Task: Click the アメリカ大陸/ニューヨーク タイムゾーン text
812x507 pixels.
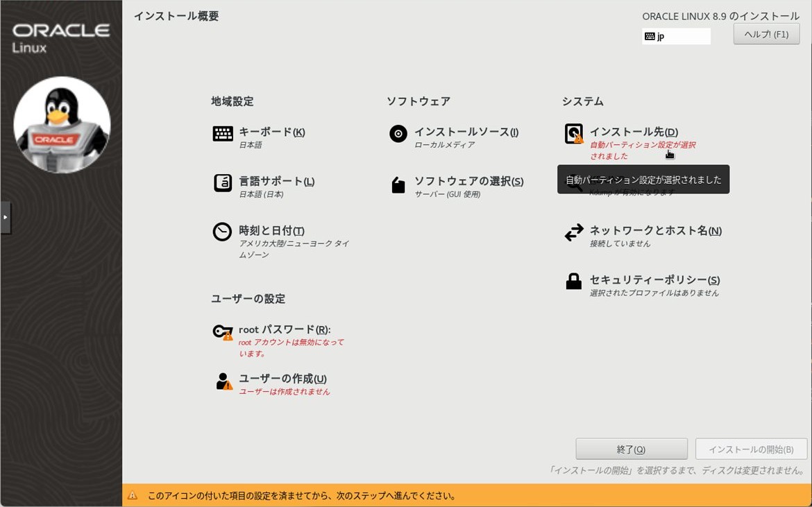Action: pyautogui.click(x=294, y=249)
